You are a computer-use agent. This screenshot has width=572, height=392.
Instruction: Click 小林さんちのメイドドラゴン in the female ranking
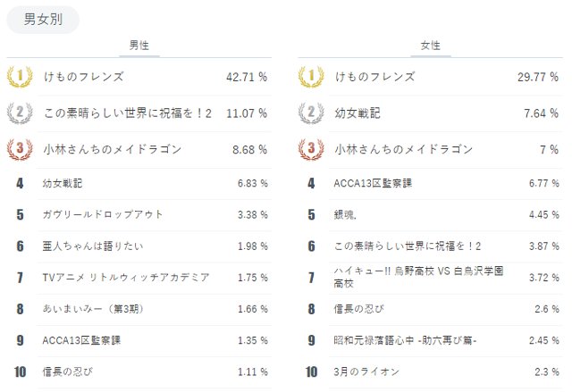tap(403, 149)
